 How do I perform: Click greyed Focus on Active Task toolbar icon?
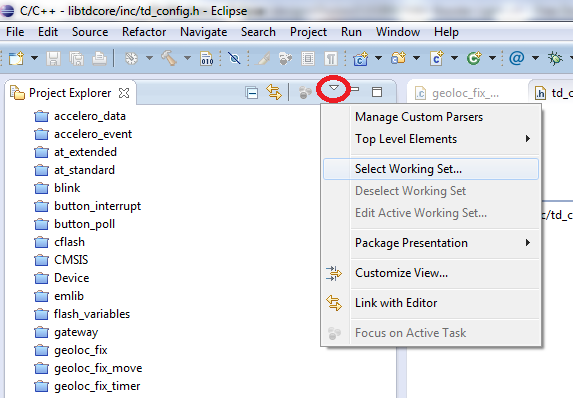(305, 92)
